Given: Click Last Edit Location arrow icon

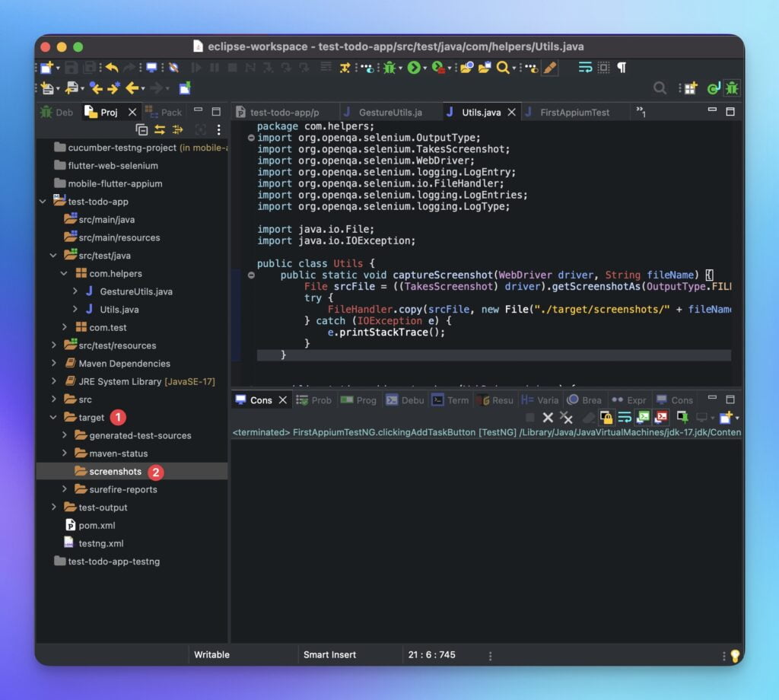Looking at the screenshot, I should pos(97,88).
